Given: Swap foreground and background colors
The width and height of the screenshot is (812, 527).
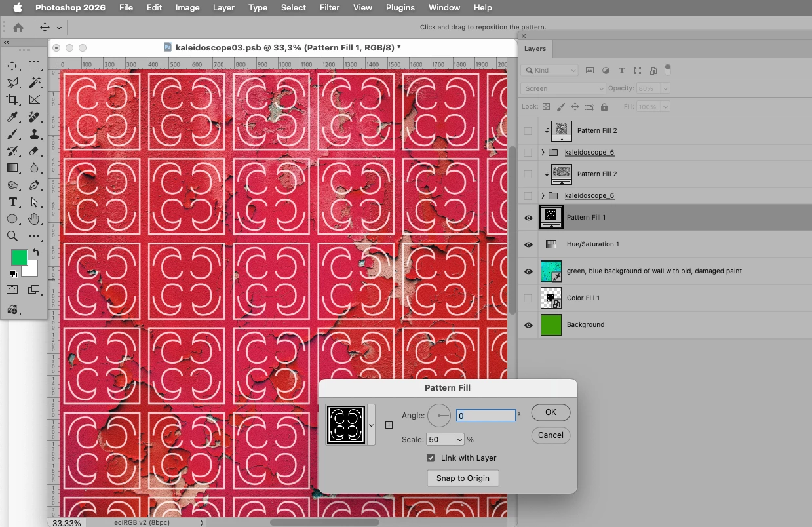Looking at the screenshot, I should [36, 252].
